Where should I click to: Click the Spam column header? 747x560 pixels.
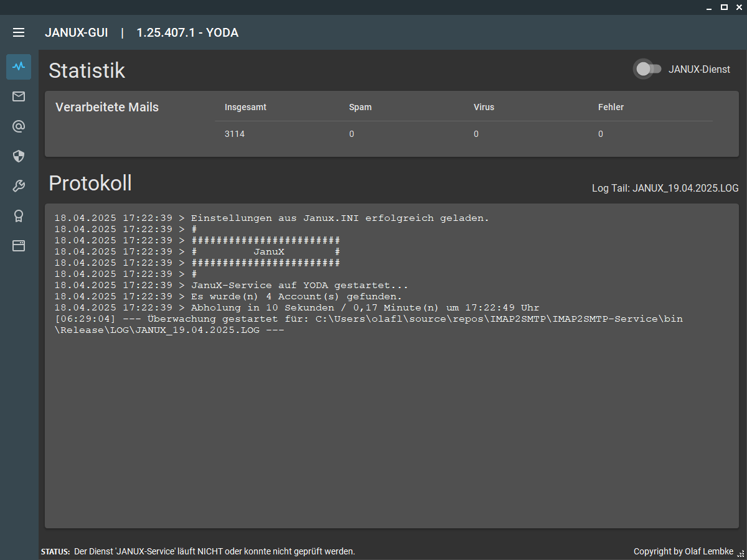[x=360, y=107]
